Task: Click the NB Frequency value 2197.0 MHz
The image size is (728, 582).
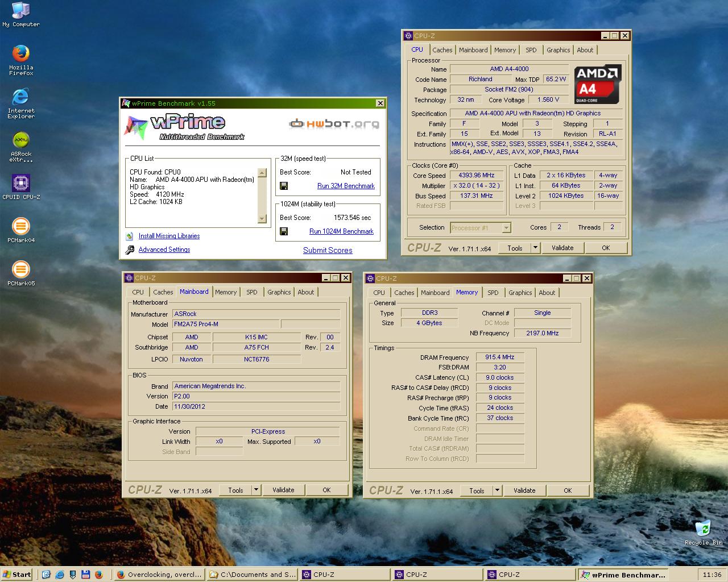Action: tap(542, 333)
